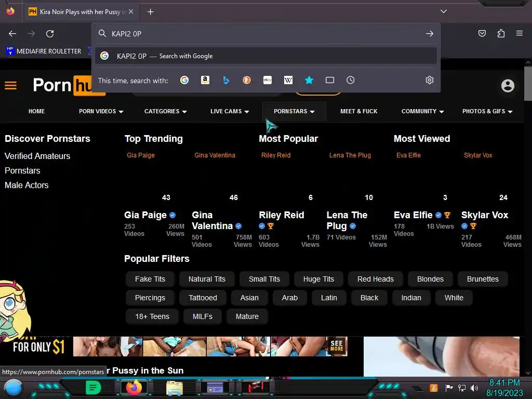This screenshot has width=532, height=399.
Task: Select the 'KAPI2 0P — Search with Google' suggestion
Action: pos(266,56)
